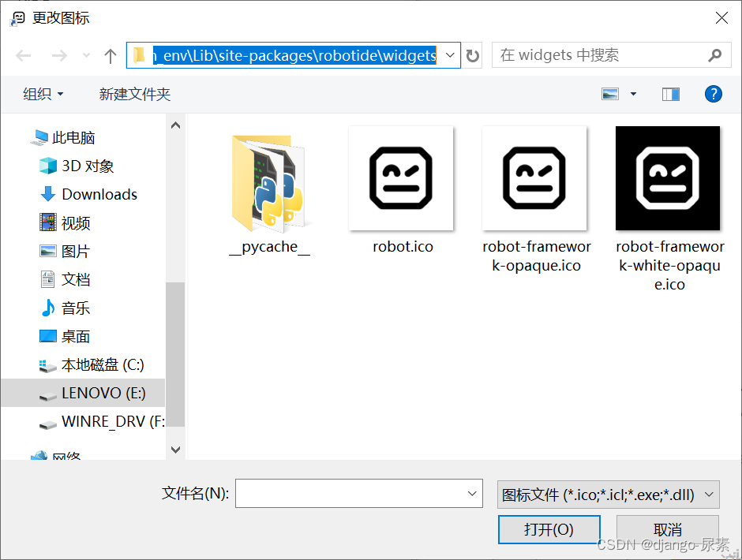Go forward with the right arrow button
The width and height of the screenshot is (742, 560).
click(x=59, y=56)
